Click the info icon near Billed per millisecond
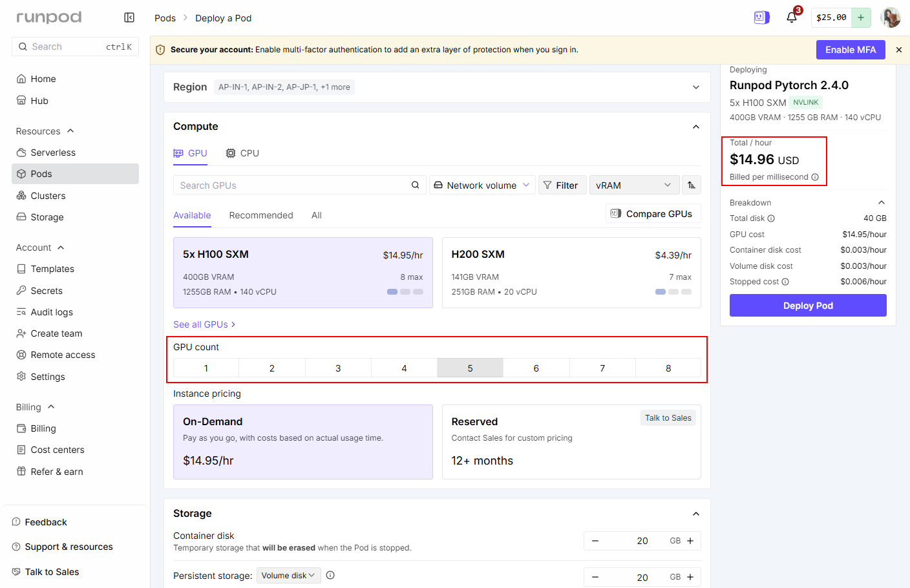910x588 pixels. pos(815,177)
